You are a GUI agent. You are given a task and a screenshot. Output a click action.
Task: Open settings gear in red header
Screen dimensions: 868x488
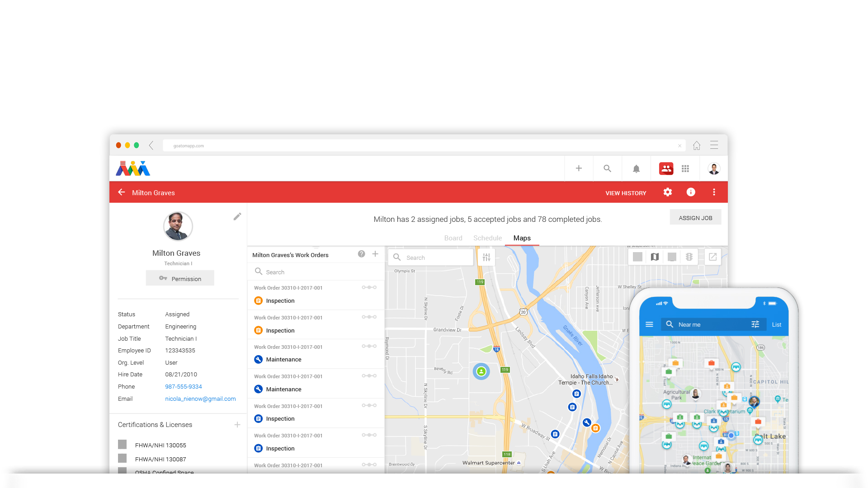pyautogui.click(x=668, y=192)
